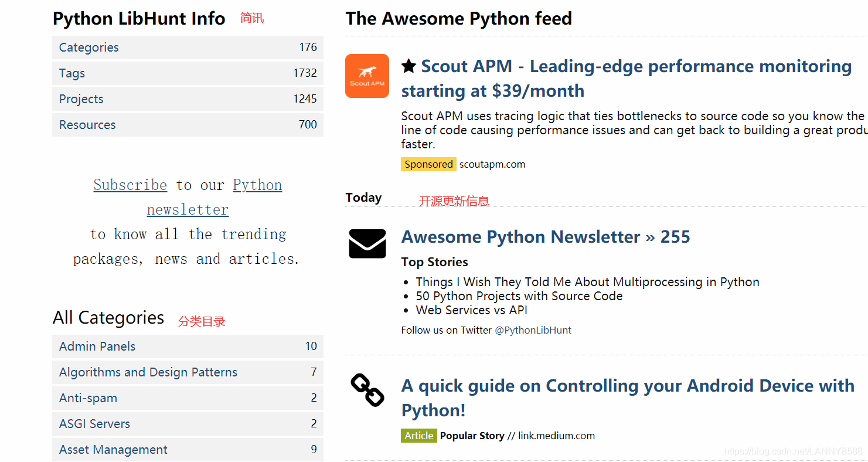Open the Scout APM sponsored headline
Screen dimensions: 868x462
(626, 79)
